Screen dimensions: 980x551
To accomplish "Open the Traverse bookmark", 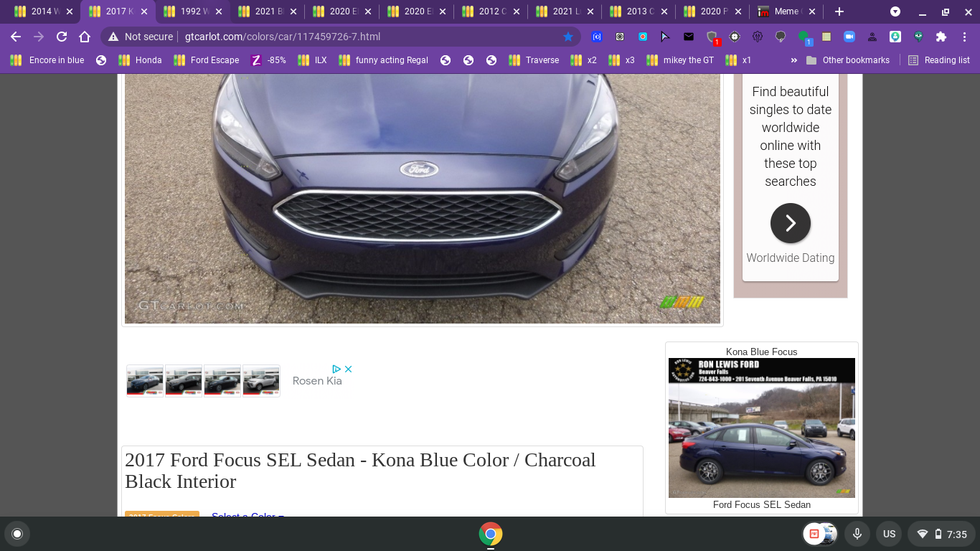I will [x=534, y=60].
